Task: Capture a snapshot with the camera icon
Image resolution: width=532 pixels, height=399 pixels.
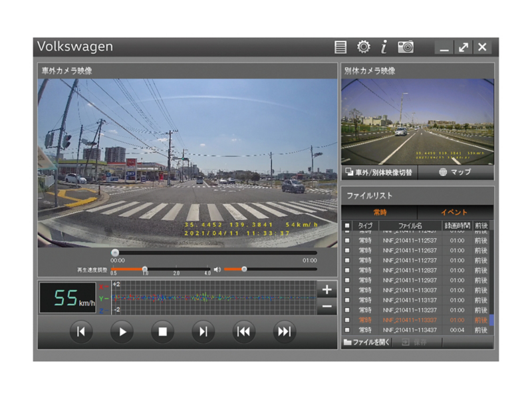Action: pyautogui.click(x=406, y=47)
